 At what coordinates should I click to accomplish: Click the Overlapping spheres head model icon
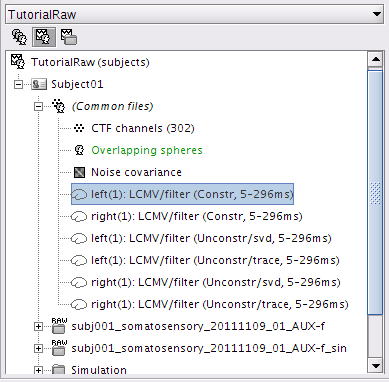[79, 150]
